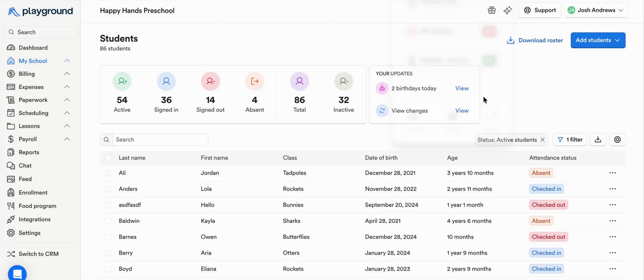Open the AI sparkle assistant icon
The height and width of the screenshot is (280, 644).
click(507, 10)
